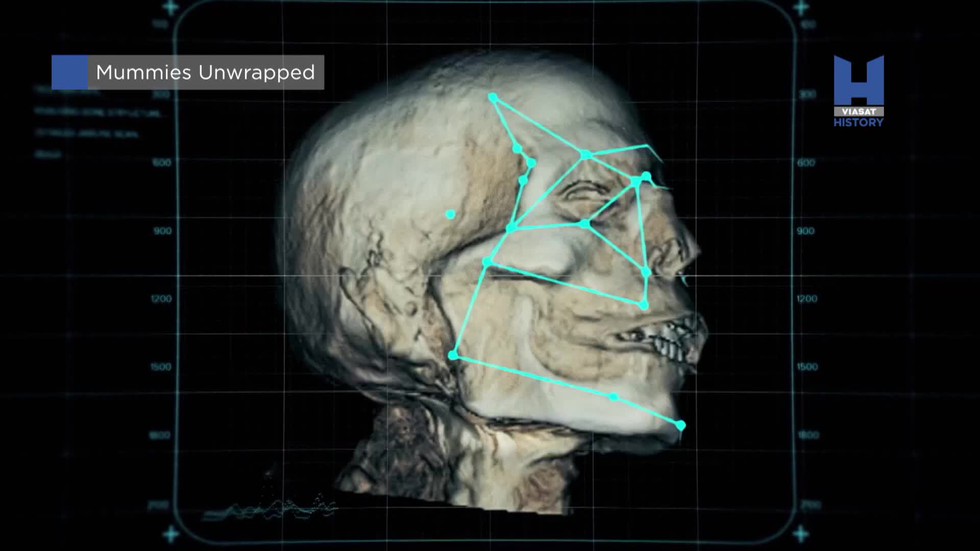Select the chin tip landmark point
This screenshot has height=551, width=980.
coord(680,425)
